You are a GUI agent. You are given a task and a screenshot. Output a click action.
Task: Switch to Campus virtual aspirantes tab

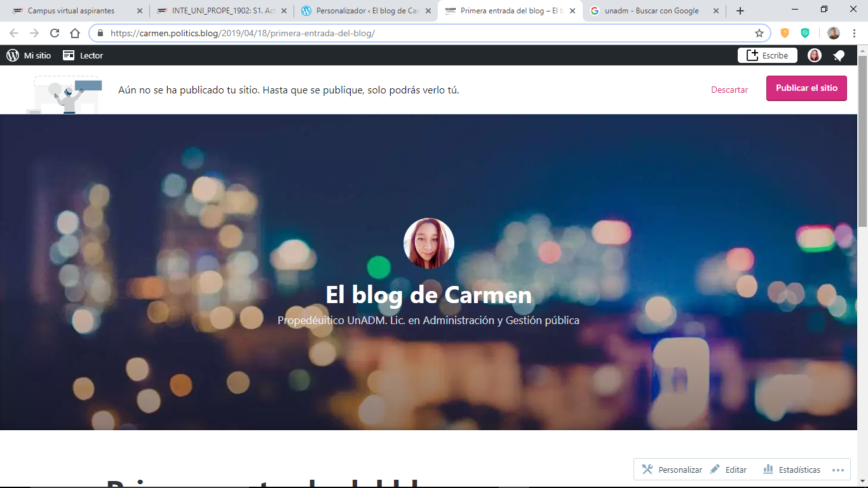pos(71,11)
